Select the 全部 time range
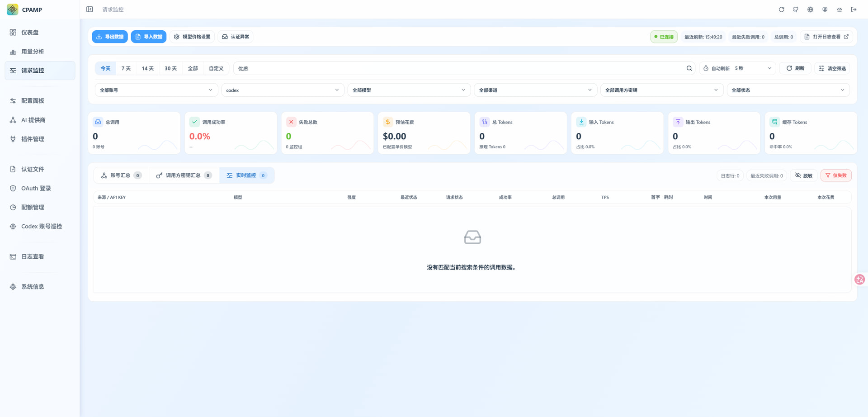Viewport: 868px width, 417px height. (x=193, y=68)
